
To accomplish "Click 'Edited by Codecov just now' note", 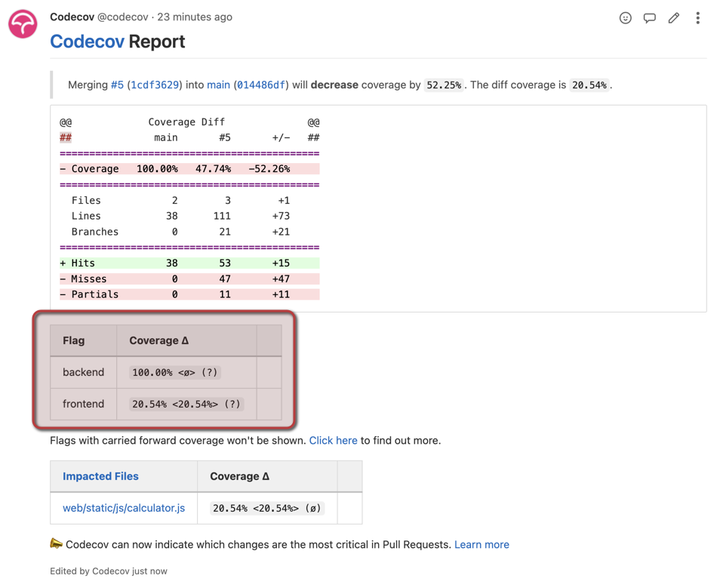I will click(x=109, y=571).
